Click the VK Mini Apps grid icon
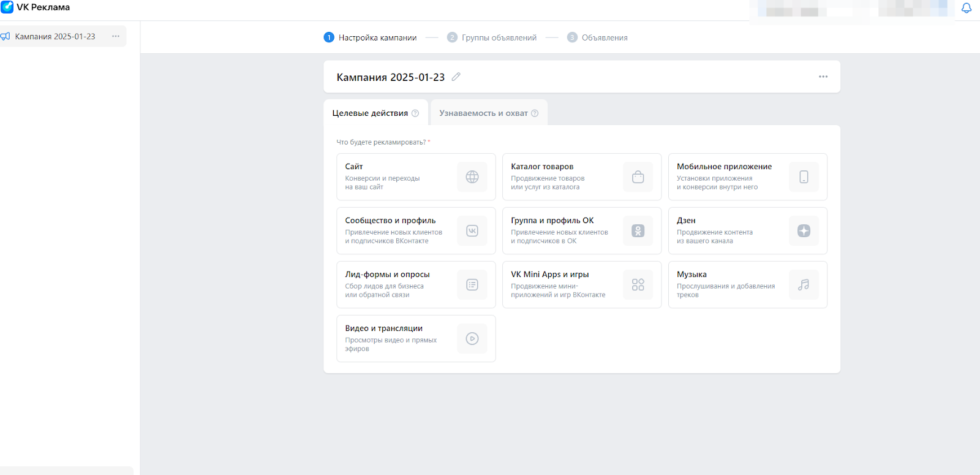Image resolution: width=980 pixels, height=475 pixels. [638, 284]
